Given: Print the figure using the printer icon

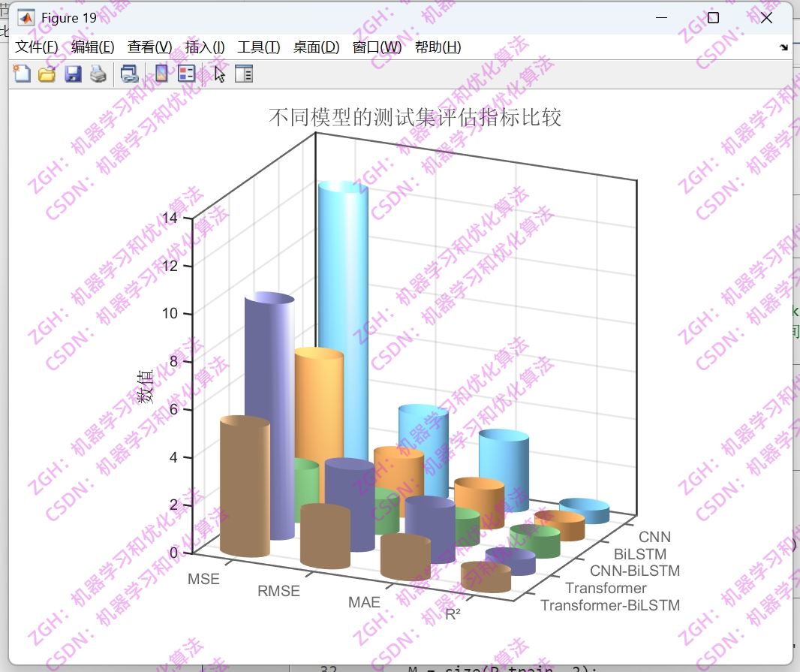Looking at the screenshot, I should pyautogui.click(x=98, y=73).
